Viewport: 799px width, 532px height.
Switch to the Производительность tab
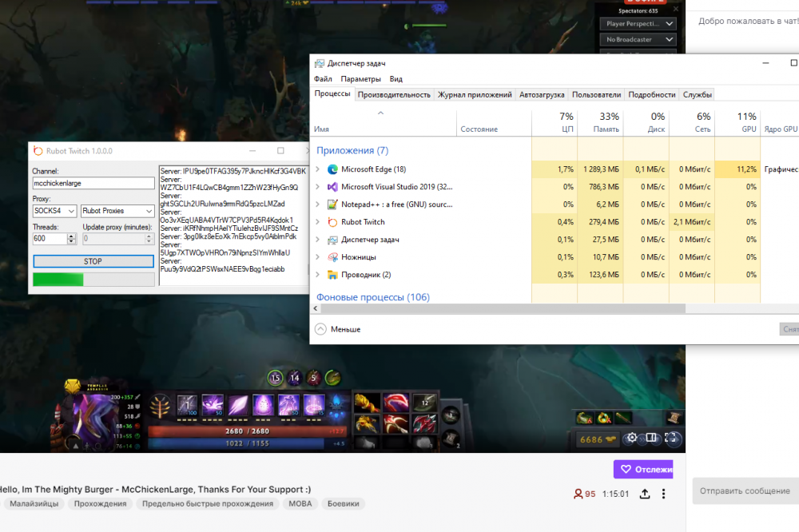click(x=394, y=94)
